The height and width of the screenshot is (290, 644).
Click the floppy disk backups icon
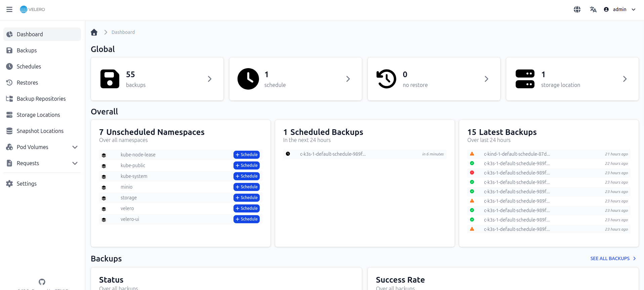click(110, 79)
